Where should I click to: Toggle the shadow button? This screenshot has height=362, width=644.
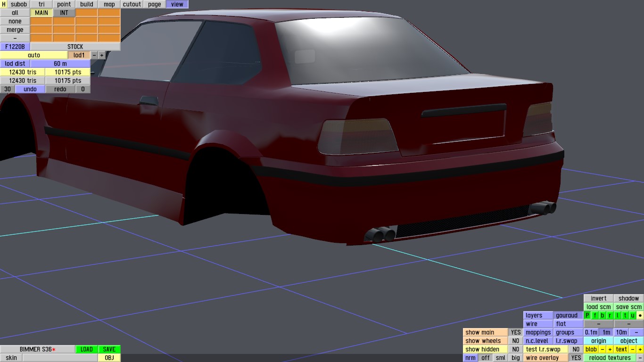tap(629, 298)
